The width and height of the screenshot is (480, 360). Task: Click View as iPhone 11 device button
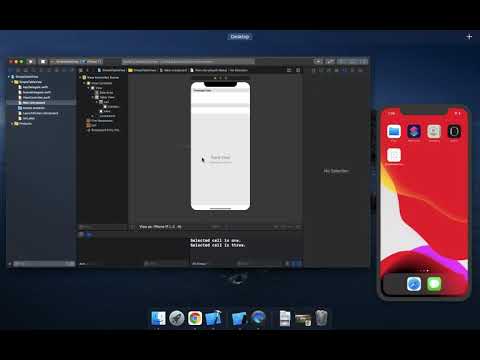coord(160,227)
